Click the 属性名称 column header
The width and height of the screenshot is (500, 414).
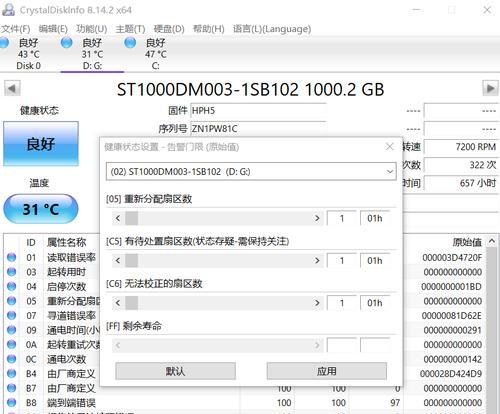(x=67, y=242)
